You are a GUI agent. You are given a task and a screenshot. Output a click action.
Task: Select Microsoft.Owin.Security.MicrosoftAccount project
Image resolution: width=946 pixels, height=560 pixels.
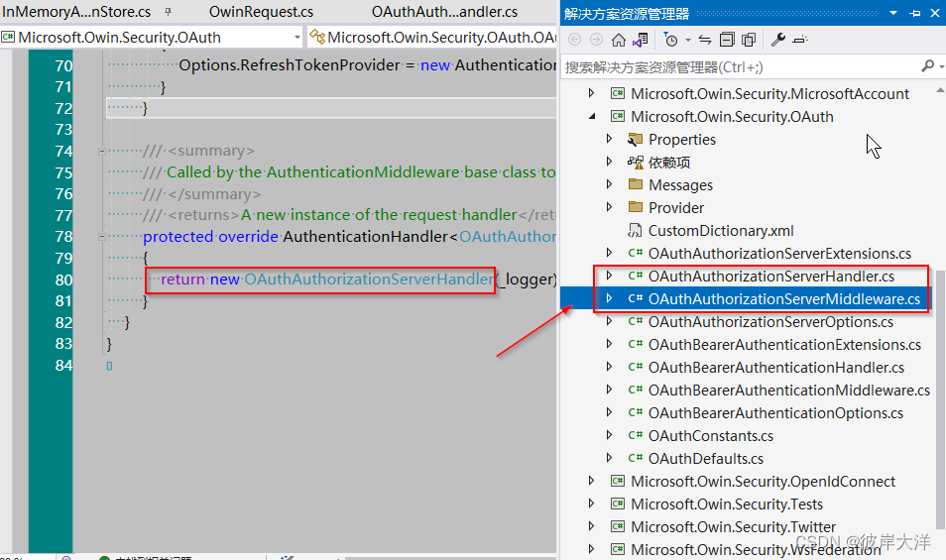click(769, 94)
